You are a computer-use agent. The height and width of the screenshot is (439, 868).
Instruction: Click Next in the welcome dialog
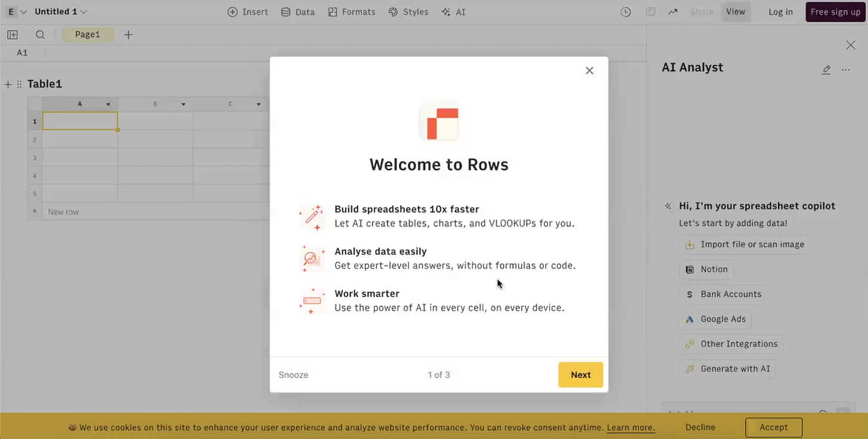(581, 375)
